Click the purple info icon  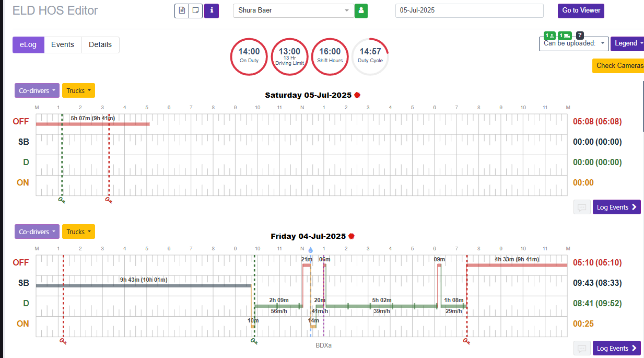212,10
